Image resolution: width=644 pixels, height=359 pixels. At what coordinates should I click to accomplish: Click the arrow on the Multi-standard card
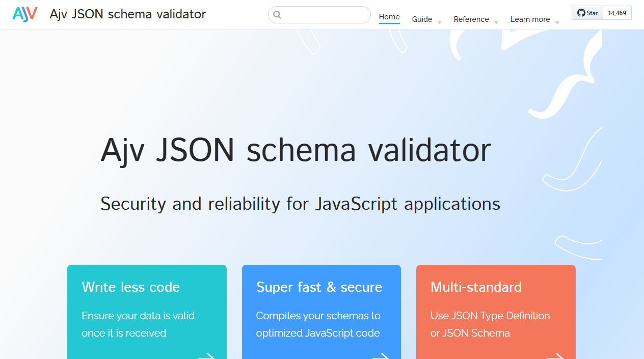tap(557, 355)
